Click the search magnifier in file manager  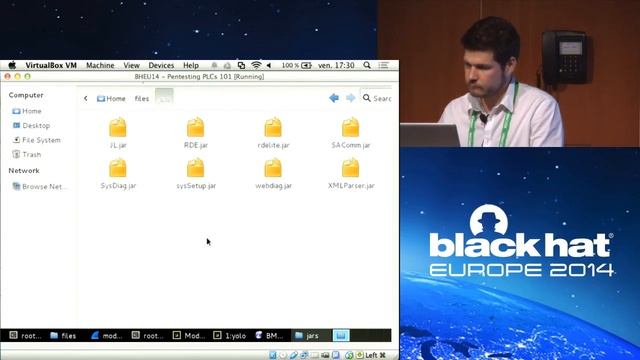[x=367, y=98]
